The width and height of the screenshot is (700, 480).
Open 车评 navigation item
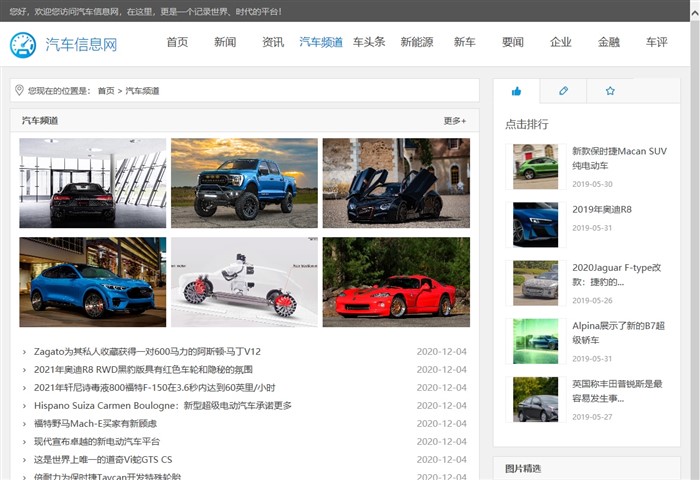pyautogui.click(x=656, y=42)
